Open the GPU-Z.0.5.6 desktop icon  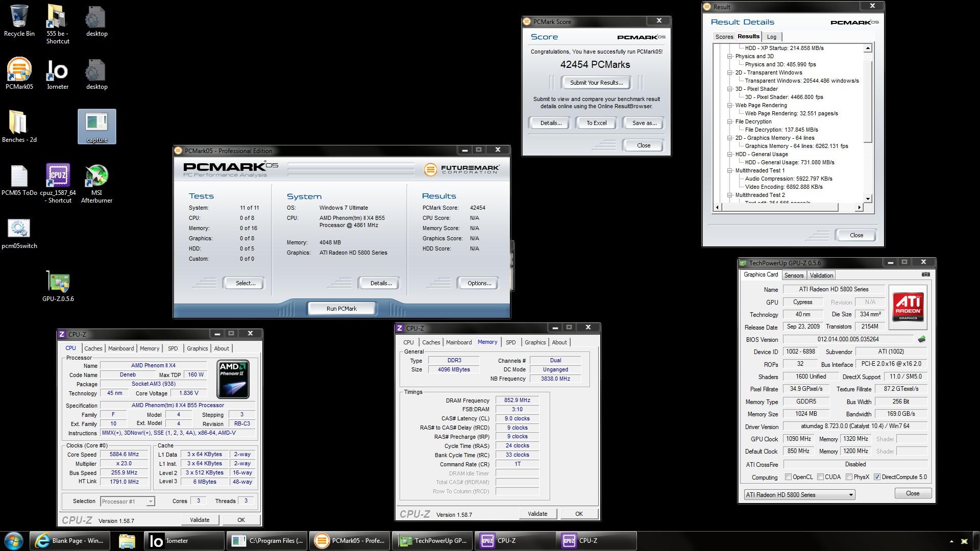point(58,286)
